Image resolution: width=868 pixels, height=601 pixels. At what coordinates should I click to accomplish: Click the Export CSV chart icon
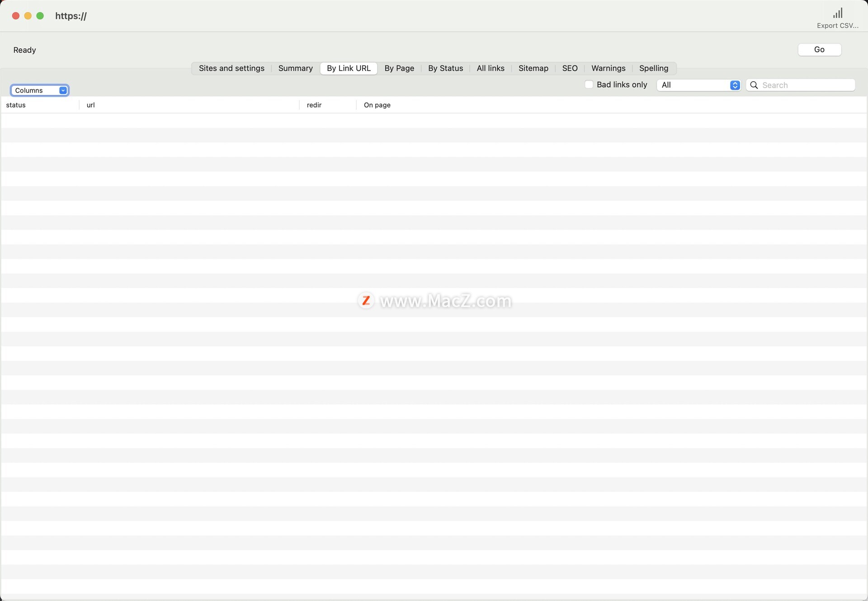(x=838, y=13)
